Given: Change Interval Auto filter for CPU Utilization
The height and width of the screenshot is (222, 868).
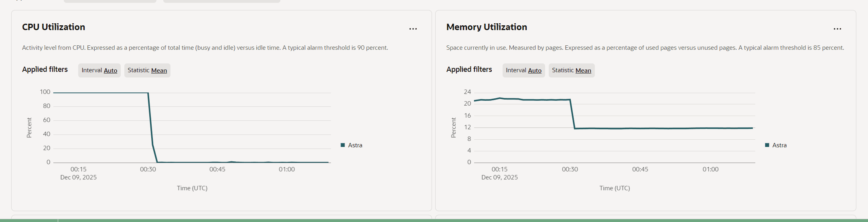Looking at the screenshot, I should [99, 70].
